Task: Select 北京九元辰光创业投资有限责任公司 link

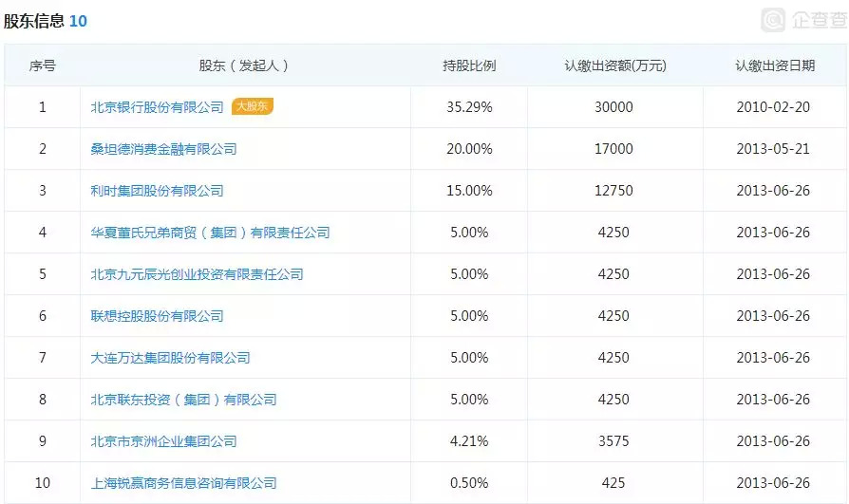Action: pos(197,274)
